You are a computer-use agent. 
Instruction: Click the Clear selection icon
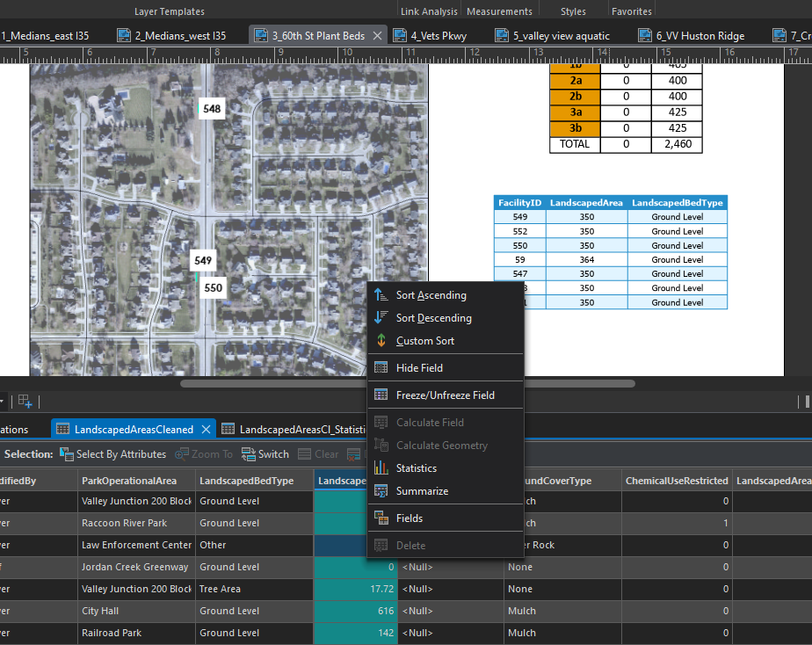click(x=305, y=454)
